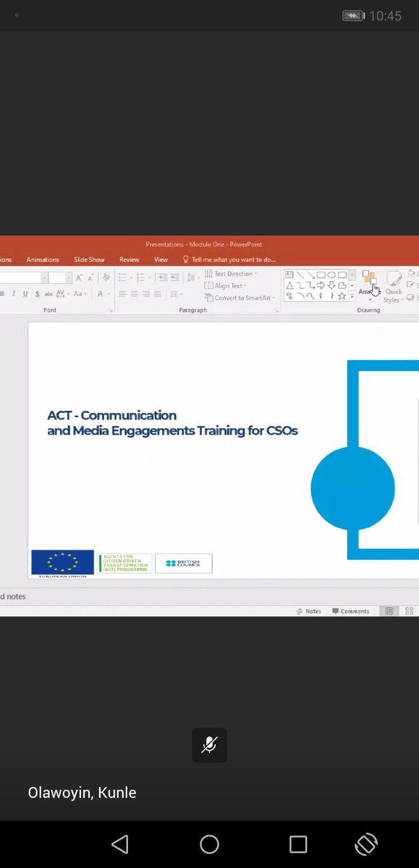Click Clear All Formatting icon
Screen dimensions: 419x868
coord(106,278)
